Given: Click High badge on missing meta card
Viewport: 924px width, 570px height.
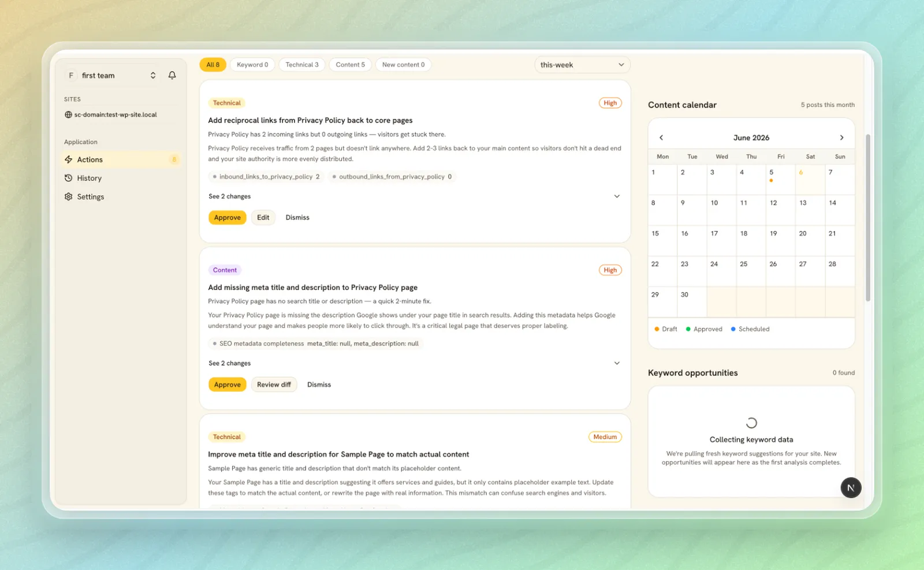Looking at the screenshot, I should click(610, 270).
